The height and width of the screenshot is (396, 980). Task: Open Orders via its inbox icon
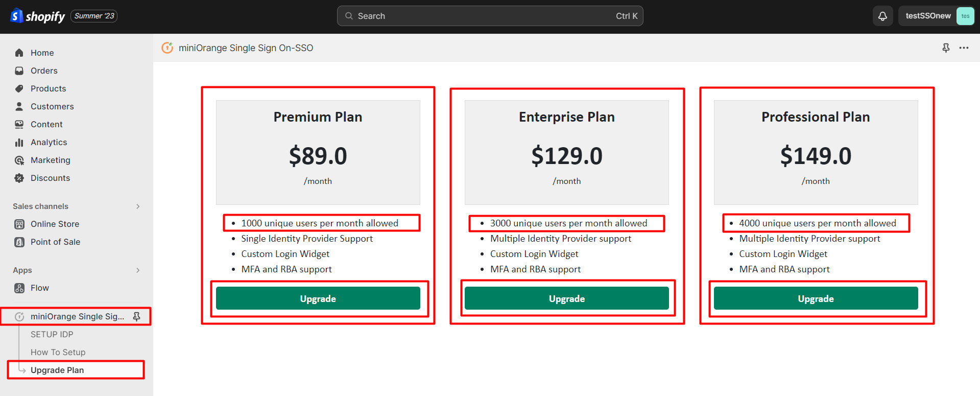tap(19, 71)
